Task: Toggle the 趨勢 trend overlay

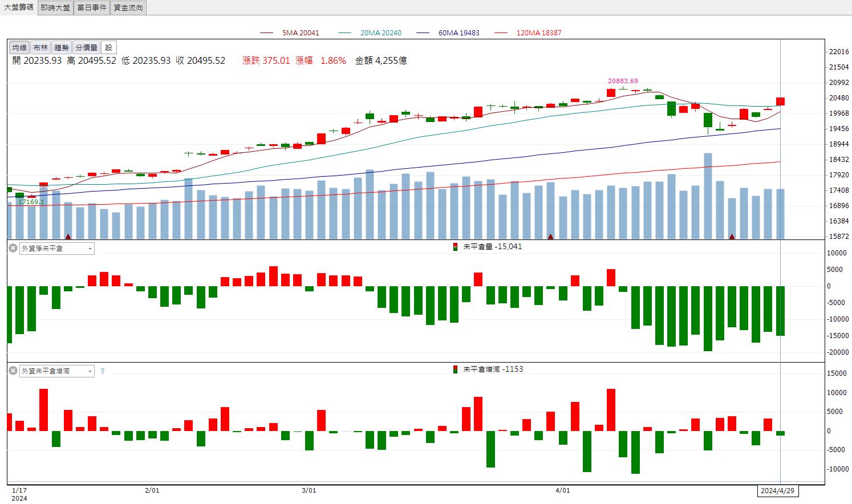Action: pos(61,47)
